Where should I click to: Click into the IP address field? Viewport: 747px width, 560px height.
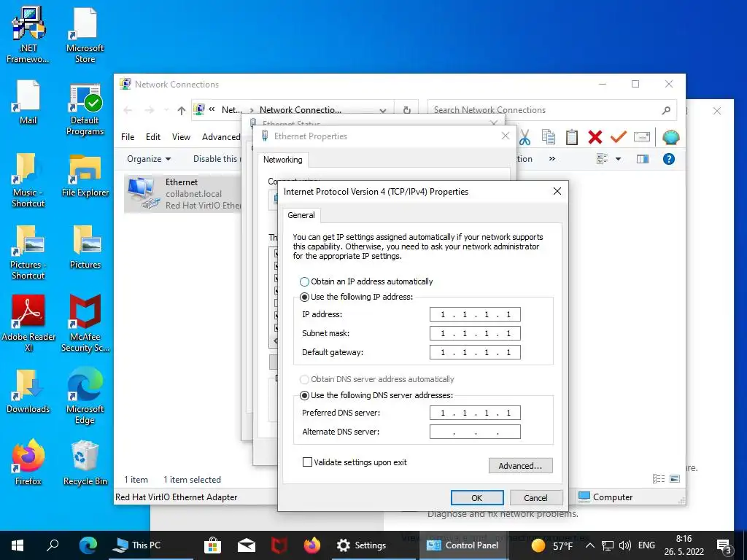(475, 314)
